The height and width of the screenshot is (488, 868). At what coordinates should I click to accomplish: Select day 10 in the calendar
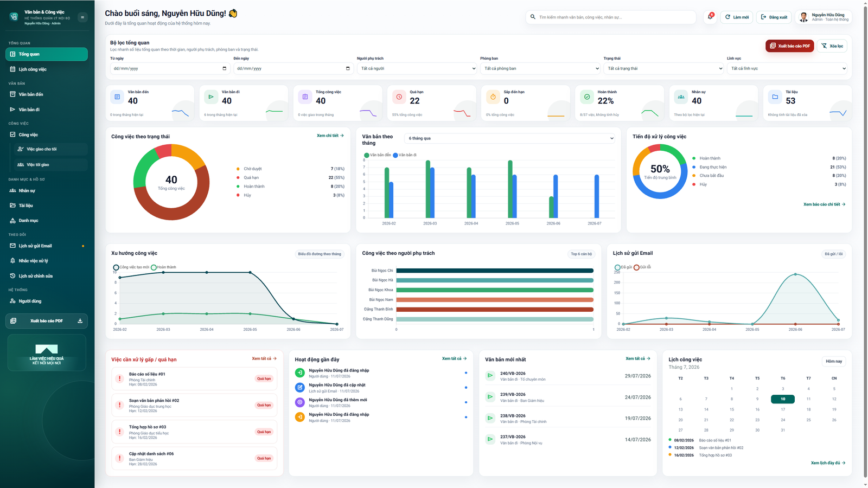pos(783,399)
